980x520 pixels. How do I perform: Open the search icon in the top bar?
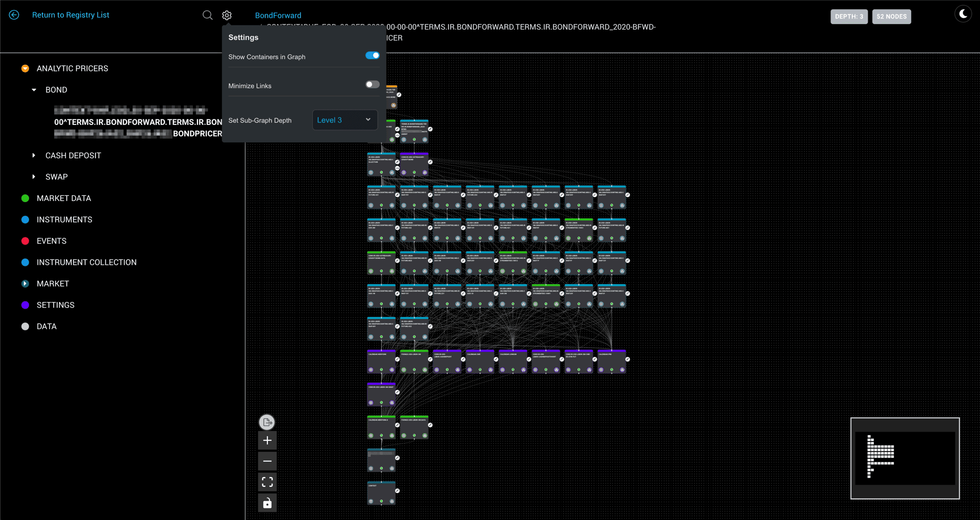coord(207,15)
